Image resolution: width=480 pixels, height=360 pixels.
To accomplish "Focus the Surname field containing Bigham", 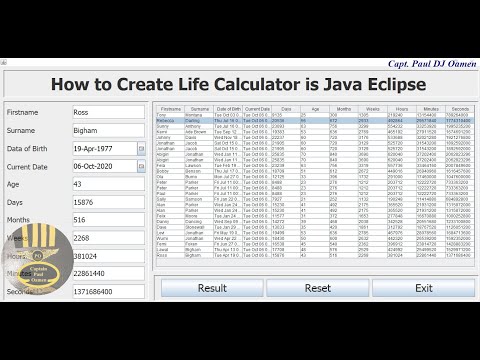I will coord(109,130).
